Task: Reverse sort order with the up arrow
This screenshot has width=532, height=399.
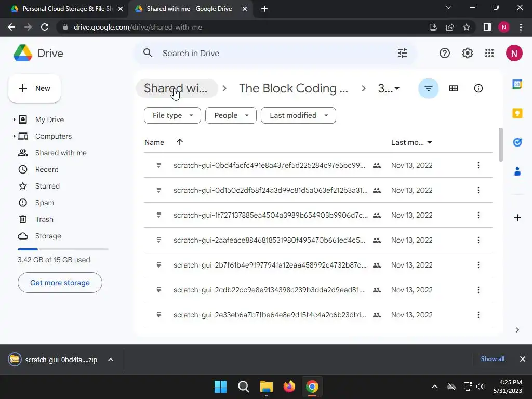Action: [x=179, y=142]
